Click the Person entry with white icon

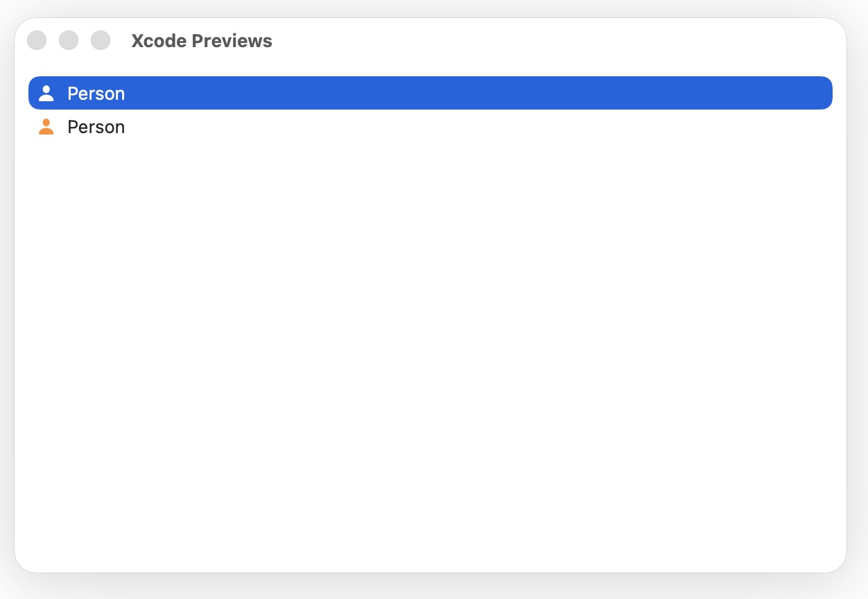(x=96, y=94)
